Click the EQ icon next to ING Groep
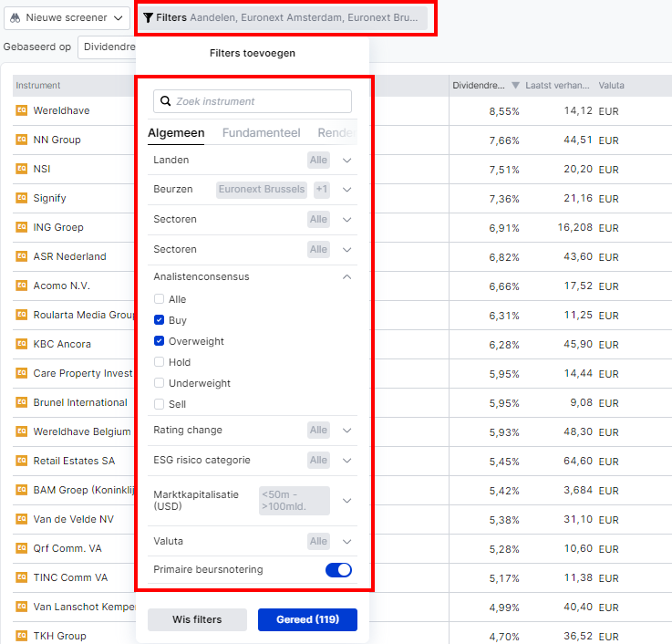This screenshot has height=644, width=672. [22, 227]
